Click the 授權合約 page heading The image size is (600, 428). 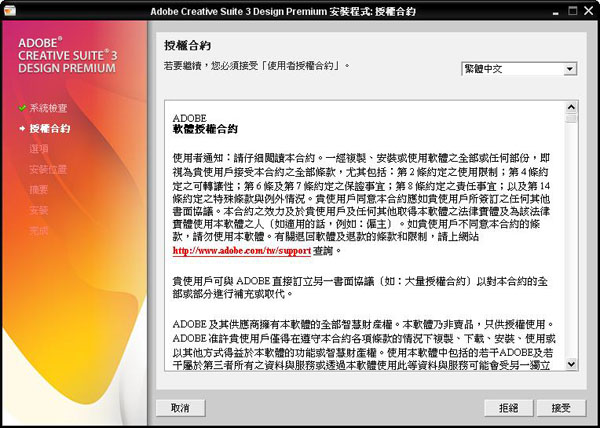click(188, 46)
